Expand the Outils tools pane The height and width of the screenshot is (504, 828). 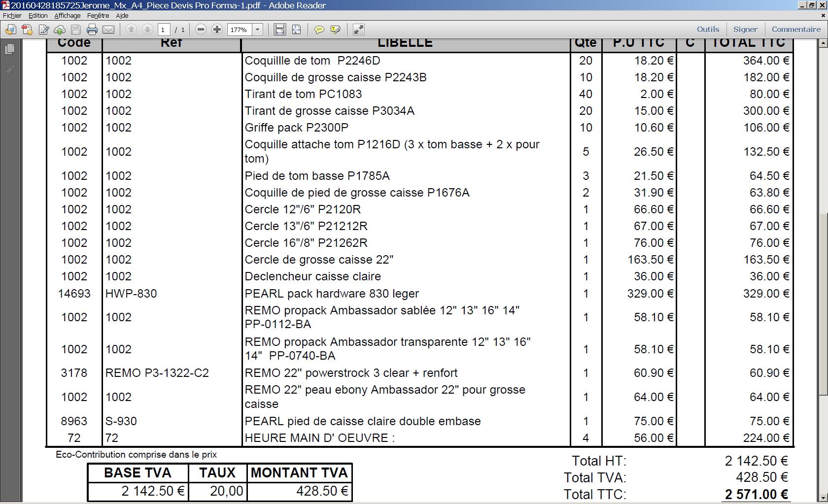coord(708,30)
